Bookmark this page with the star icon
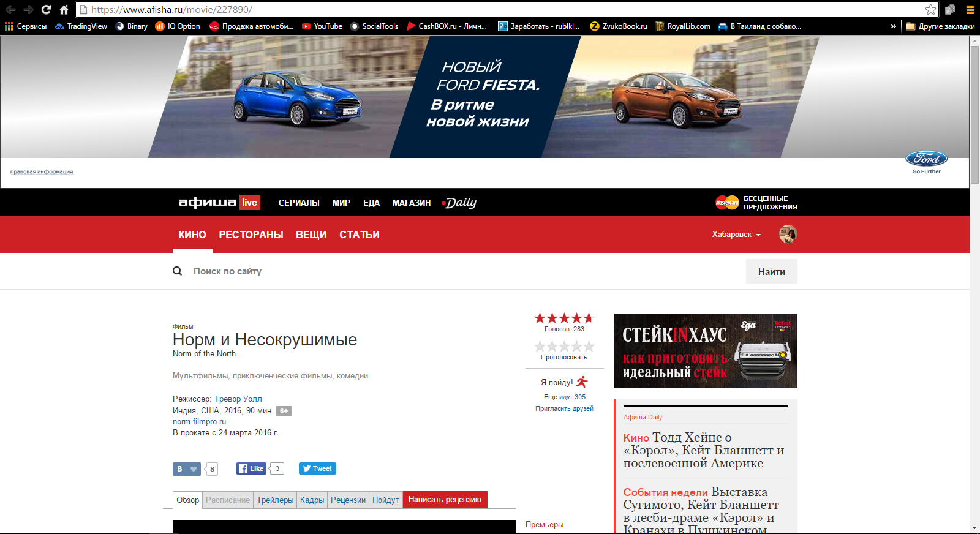The image size is (980, 534). point(931,10)
